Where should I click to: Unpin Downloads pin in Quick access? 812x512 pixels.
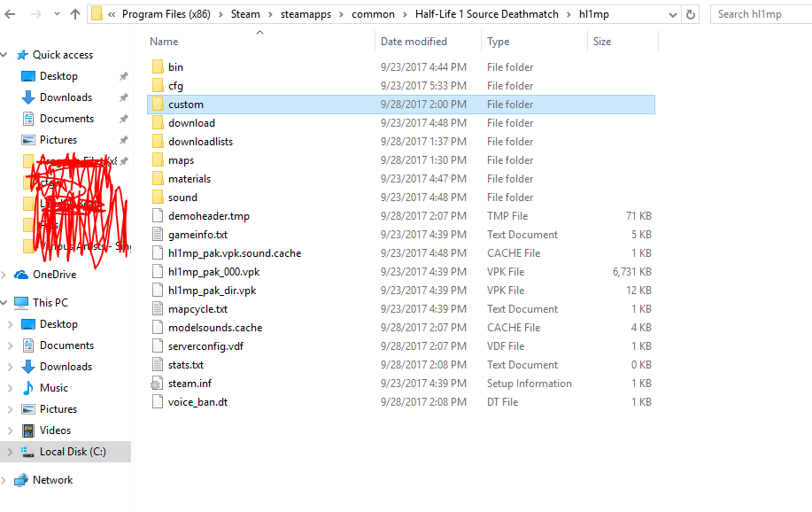(x=123, y=98)
